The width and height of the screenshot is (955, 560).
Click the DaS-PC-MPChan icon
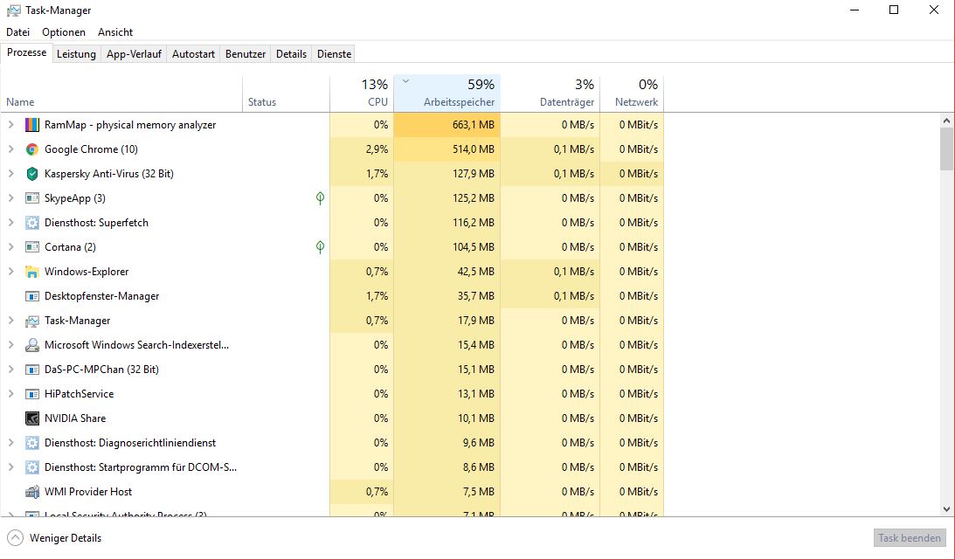click(31, 370)
